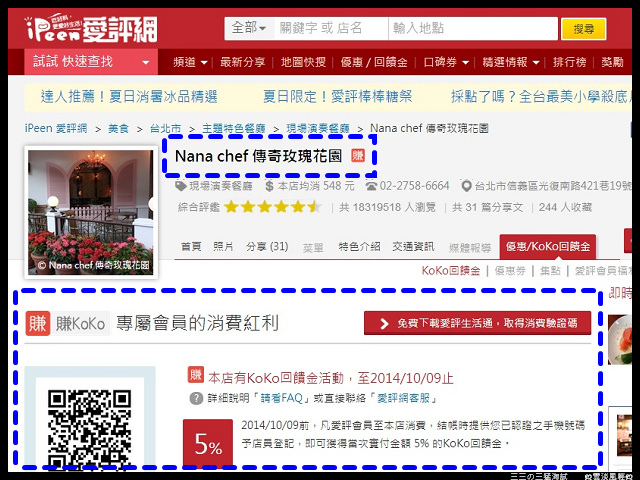Click the sushi thumbnail on the right sidebar

(620, 340)
